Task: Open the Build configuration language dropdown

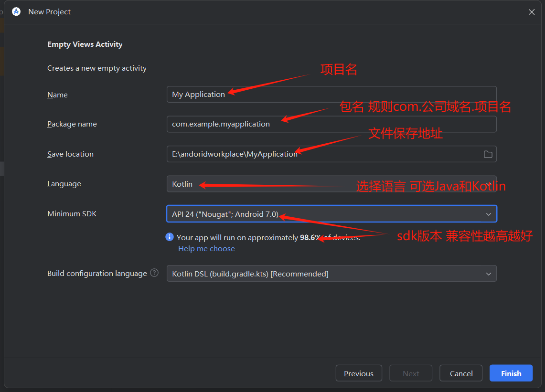Action: coord(331,274)
